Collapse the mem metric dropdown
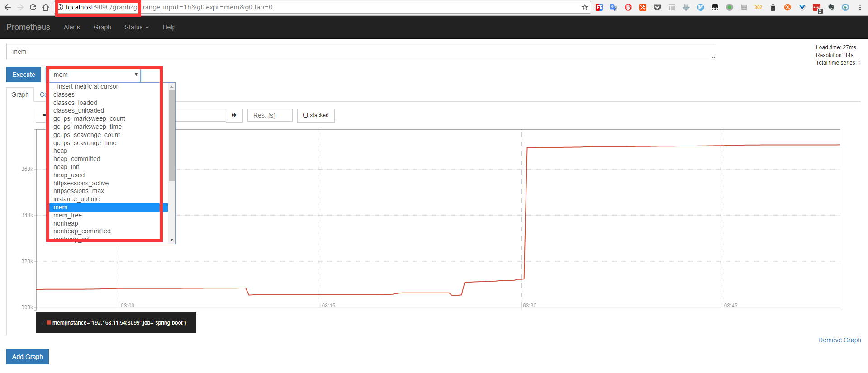Screen dimensions: 868x373 95,75
